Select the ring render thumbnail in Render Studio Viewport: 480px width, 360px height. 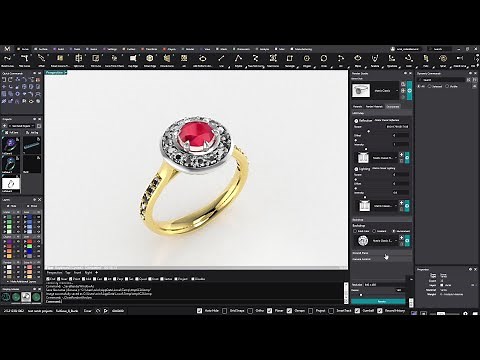click(x=361, y=90)
